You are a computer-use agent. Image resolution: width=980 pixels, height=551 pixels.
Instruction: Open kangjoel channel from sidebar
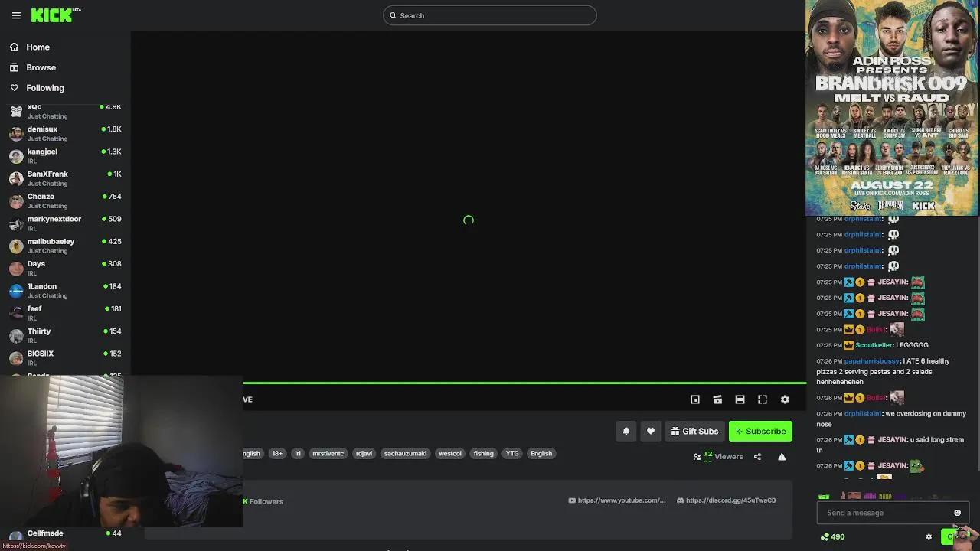65,155
